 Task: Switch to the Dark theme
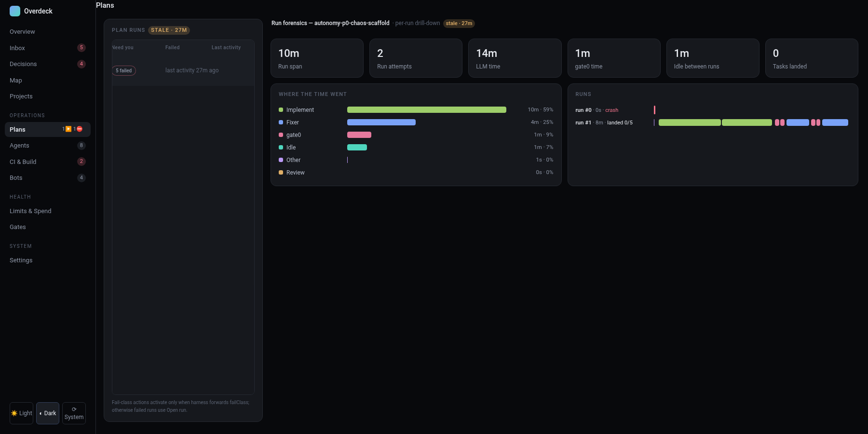pyautogui.click(x=48, y=413)
